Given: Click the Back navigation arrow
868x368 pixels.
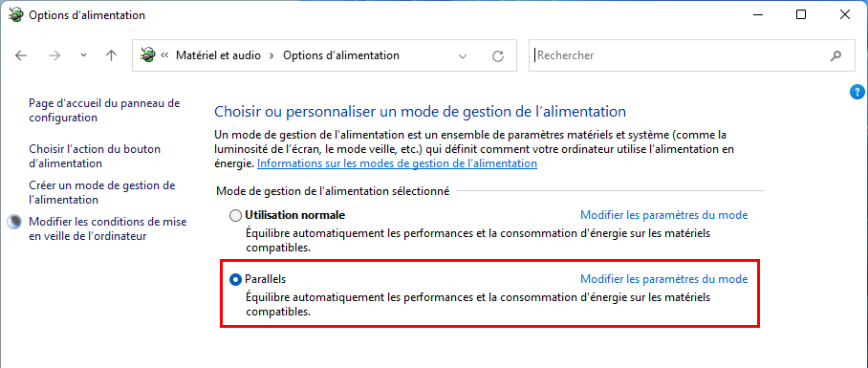Looking at the screenshot, I should point(21,55).
